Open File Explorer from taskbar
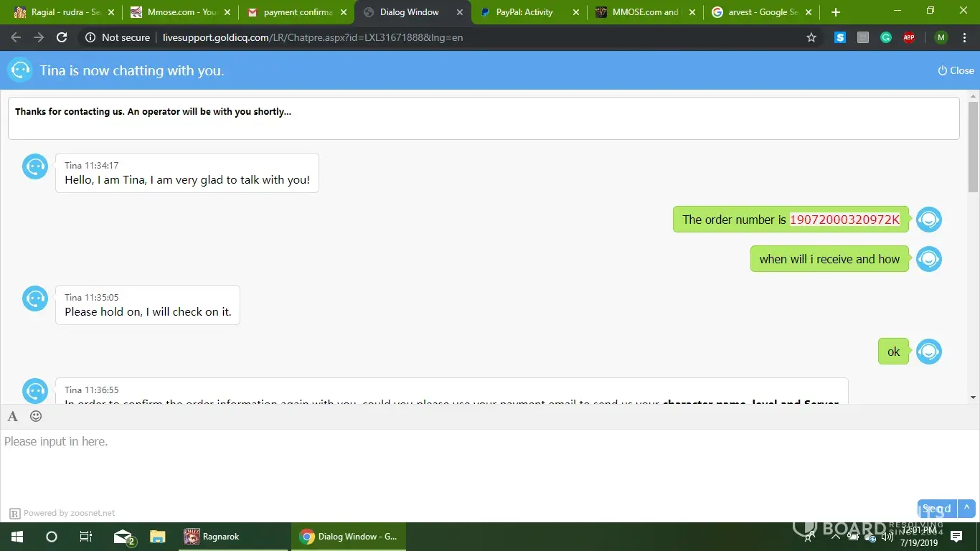The height and width of the screenshot is (551, 980). 158,537
